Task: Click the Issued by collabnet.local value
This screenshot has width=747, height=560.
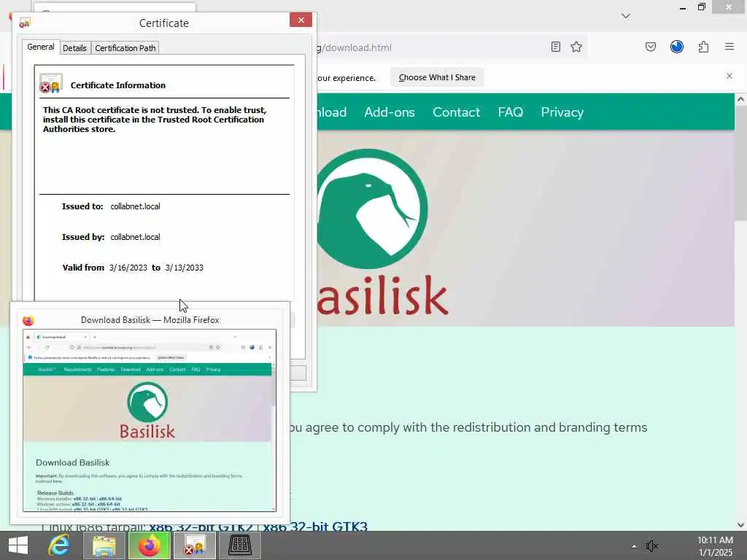Action: tap(135, 237)
